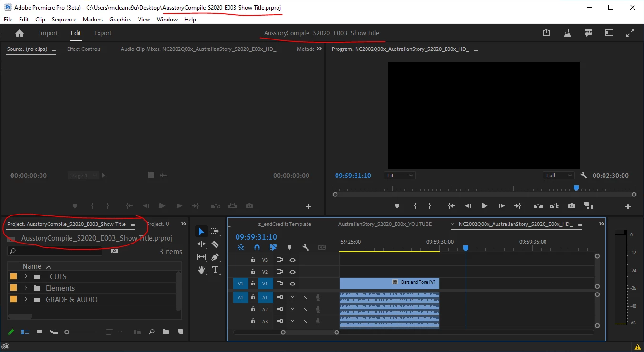The height and width of the screenshot is (352, 644).
Task: Add marker in timeline panel
Action: click(x=289, y=247)
